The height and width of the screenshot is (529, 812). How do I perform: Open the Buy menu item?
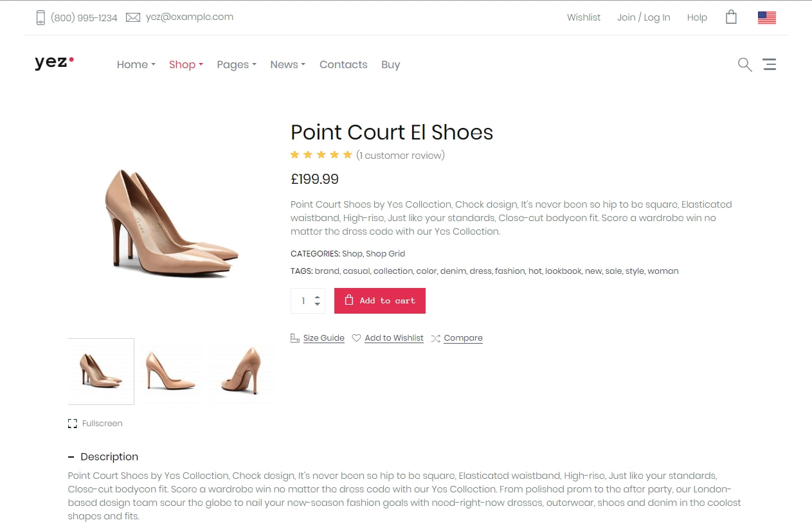[390, 64]
